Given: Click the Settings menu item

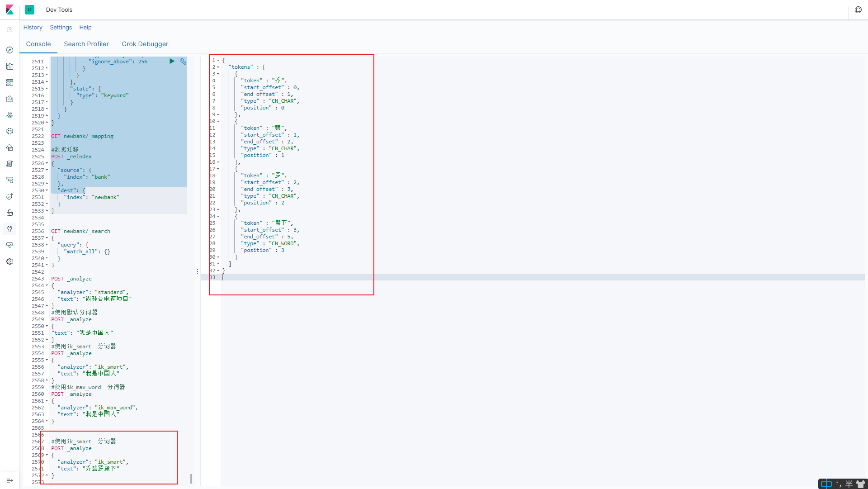Looking at the screenshot, I should point(59,28).
